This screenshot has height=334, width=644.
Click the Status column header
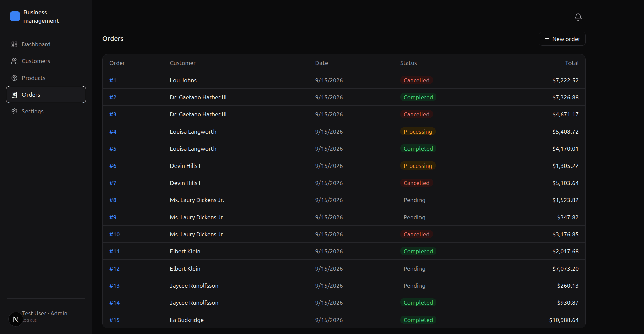click(x=408, y=63)
